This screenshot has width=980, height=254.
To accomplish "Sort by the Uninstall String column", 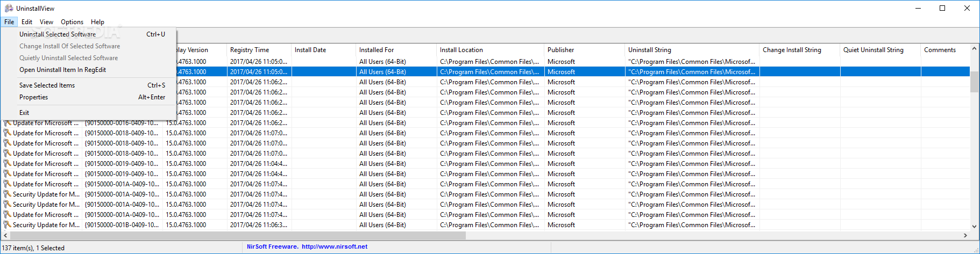I will coord(692,50).
